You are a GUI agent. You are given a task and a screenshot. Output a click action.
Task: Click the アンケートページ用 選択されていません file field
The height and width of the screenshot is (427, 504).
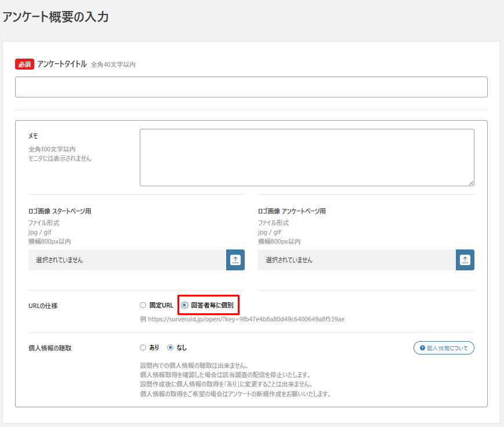pos(357,260)
